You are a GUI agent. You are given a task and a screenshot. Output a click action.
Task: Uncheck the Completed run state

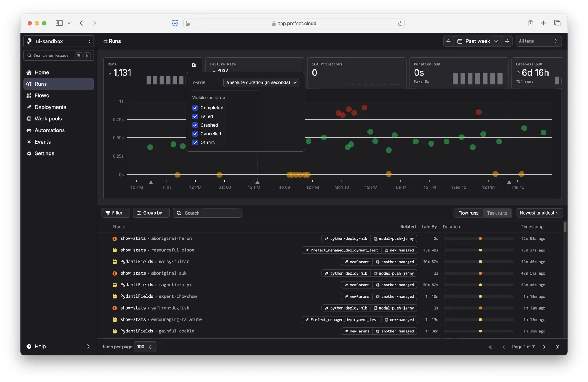(x=195, y=108)
